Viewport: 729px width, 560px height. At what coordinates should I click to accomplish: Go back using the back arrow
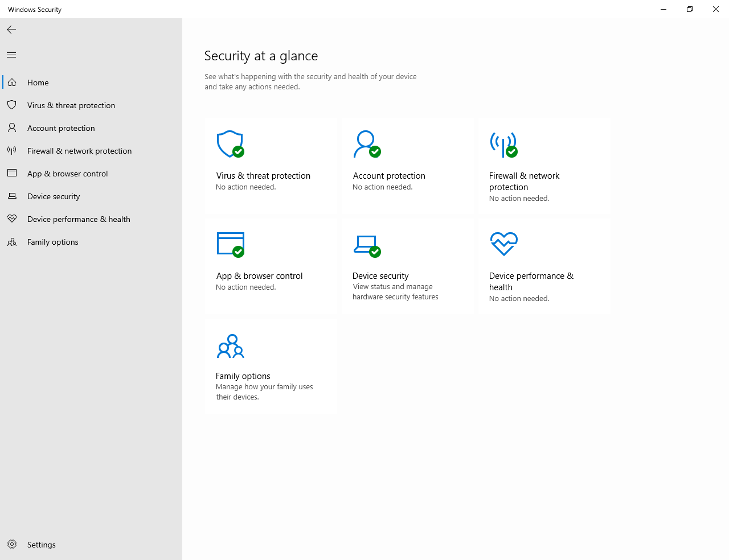coord(11,30)
